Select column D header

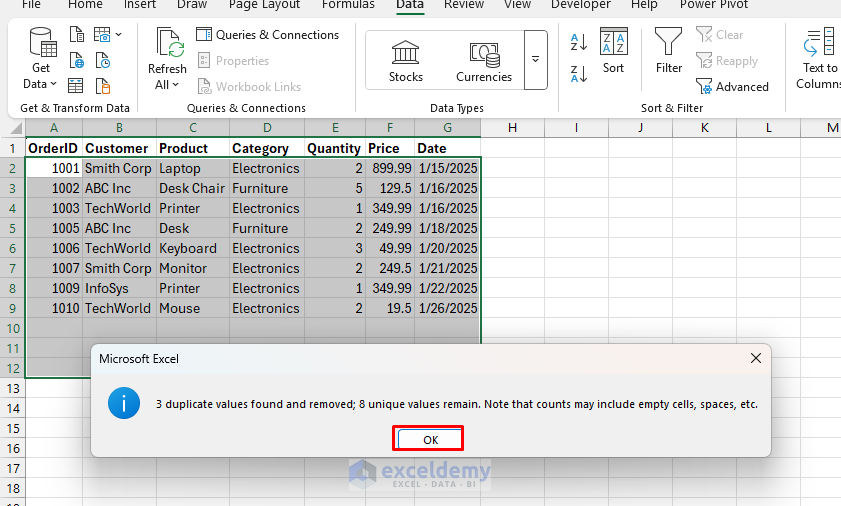click(x=267, y=128)
